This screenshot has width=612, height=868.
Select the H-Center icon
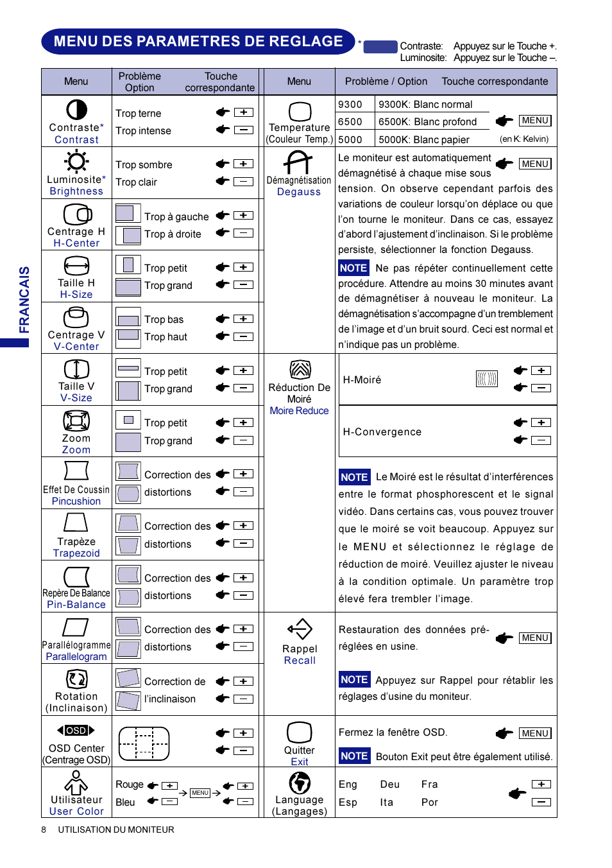coord(77,214)
